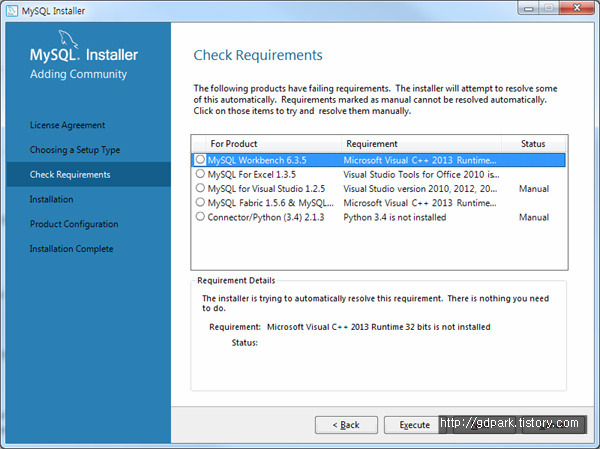Click the Check Requirements page heading
Image resolution: width=600 pixels, height=449 pixels.
(258, 55)
